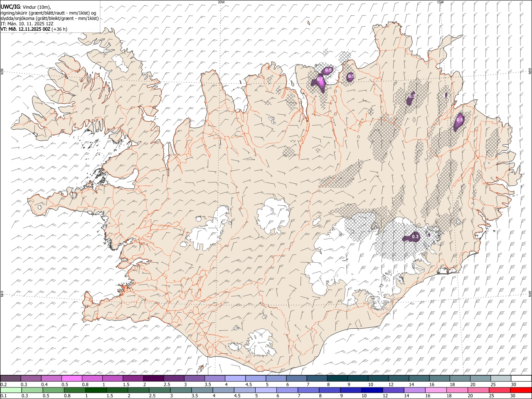Select the bright magenta swatch between 0.5 and 0.8
The height and width of the screenshot is (399, 532).
(x=72, y=379)
